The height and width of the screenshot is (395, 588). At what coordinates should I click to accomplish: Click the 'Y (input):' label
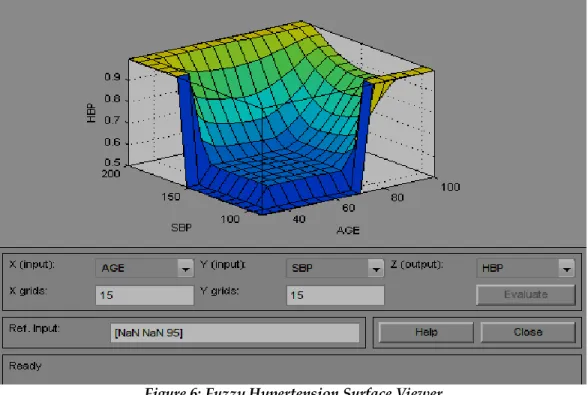point(223,264)
